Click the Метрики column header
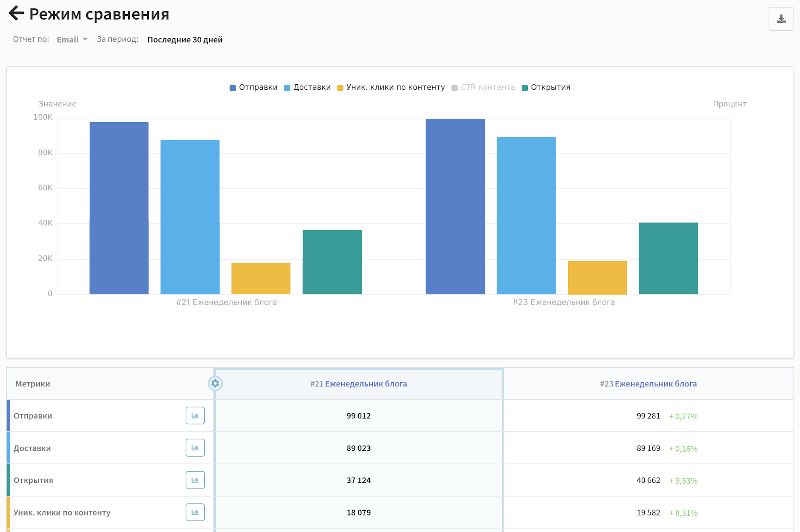The image size is (800, 532). [x=33, y=384]
